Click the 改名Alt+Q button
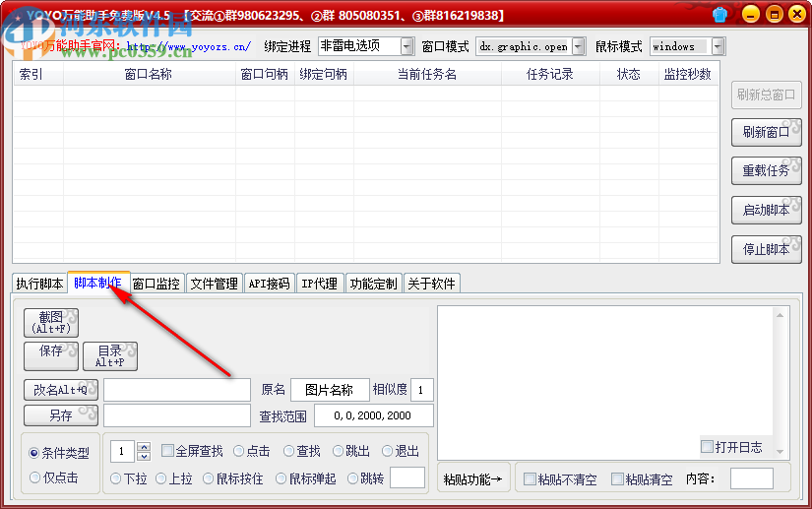The image size is (812, 509). click(61, 390)
